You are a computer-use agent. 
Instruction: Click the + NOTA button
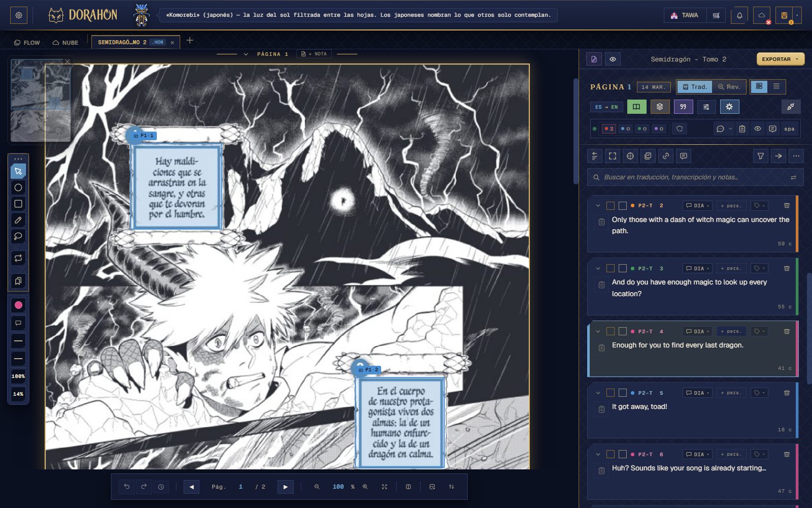tap(314, 54)
